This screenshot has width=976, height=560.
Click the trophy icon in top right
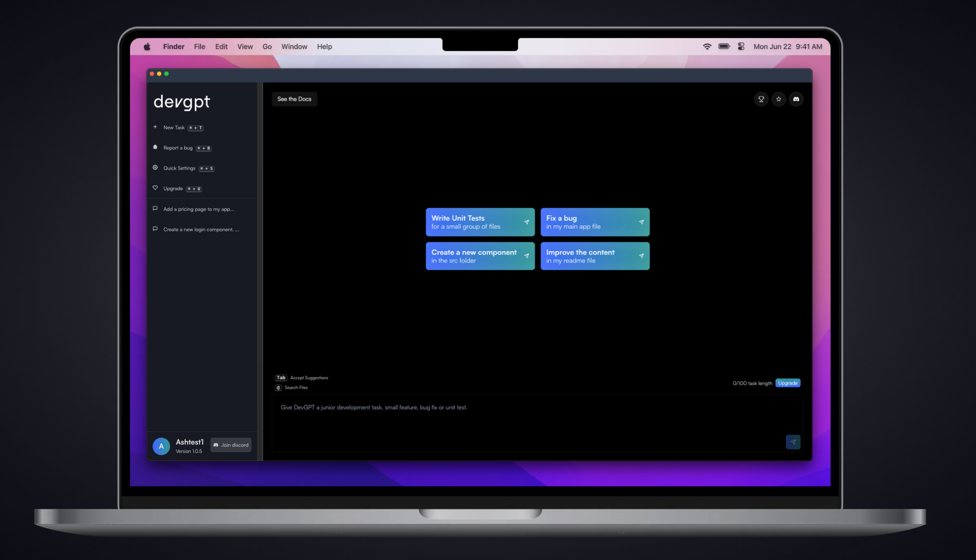(x=761, y=99)
